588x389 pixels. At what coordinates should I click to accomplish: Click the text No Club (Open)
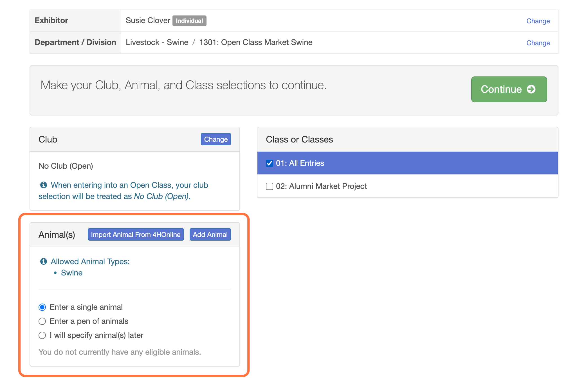pos(66,166)
